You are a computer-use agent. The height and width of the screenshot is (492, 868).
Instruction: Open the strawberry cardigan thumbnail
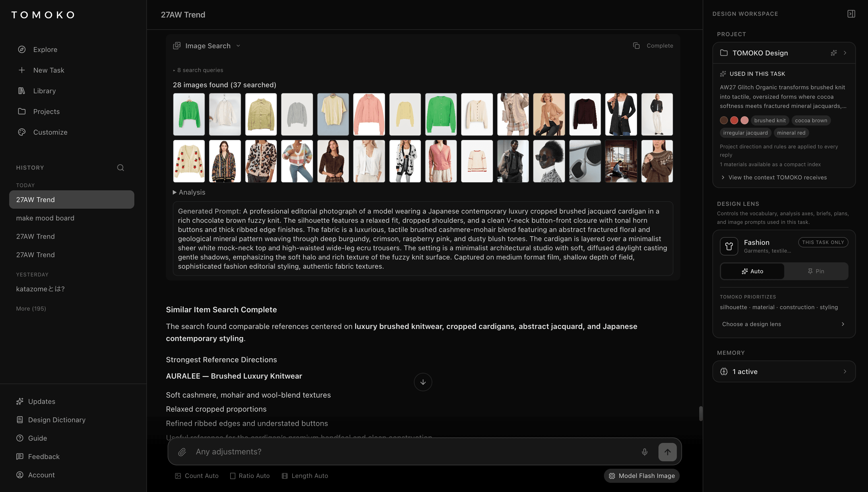click(189, 161)
